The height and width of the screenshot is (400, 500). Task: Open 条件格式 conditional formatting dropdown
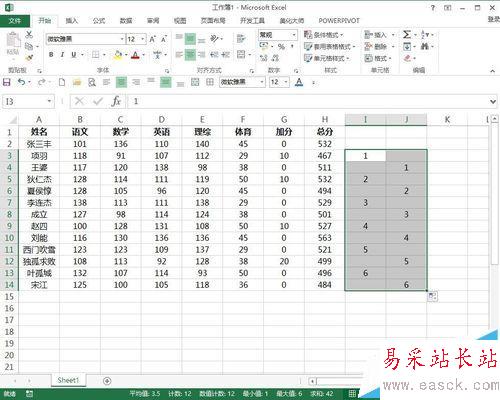[324, 35]
